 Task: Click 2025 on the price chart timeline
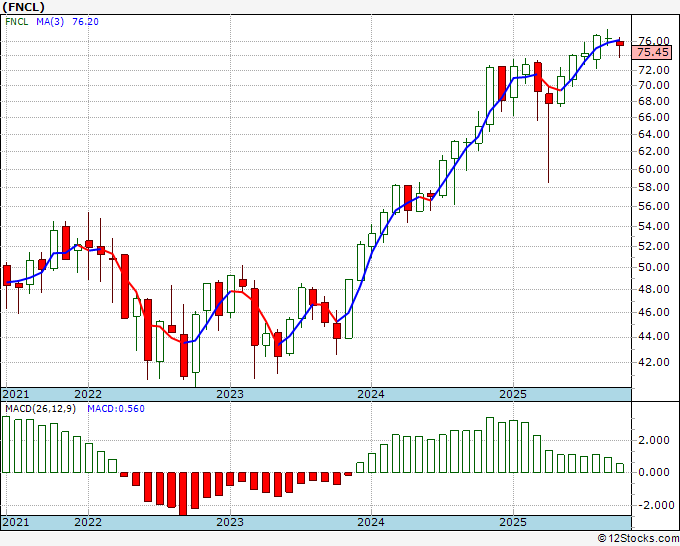[513, 394]
